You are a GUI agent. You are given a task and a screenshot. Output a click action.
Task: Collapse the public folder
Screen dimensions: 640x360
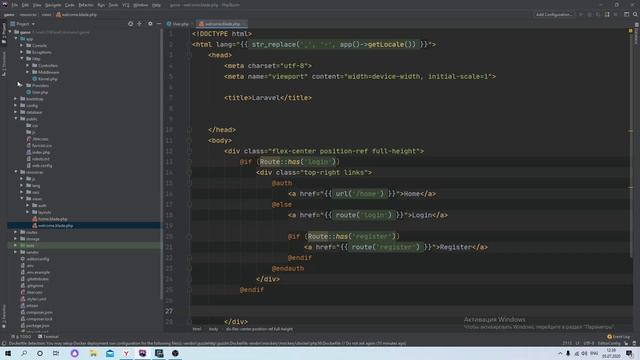pos(16,119)
